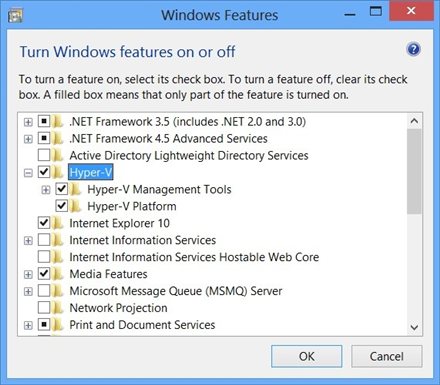Click the blue help question mark icon
Image resolution: width=440 pixels, height=385 pixels.
pos(413,50)
